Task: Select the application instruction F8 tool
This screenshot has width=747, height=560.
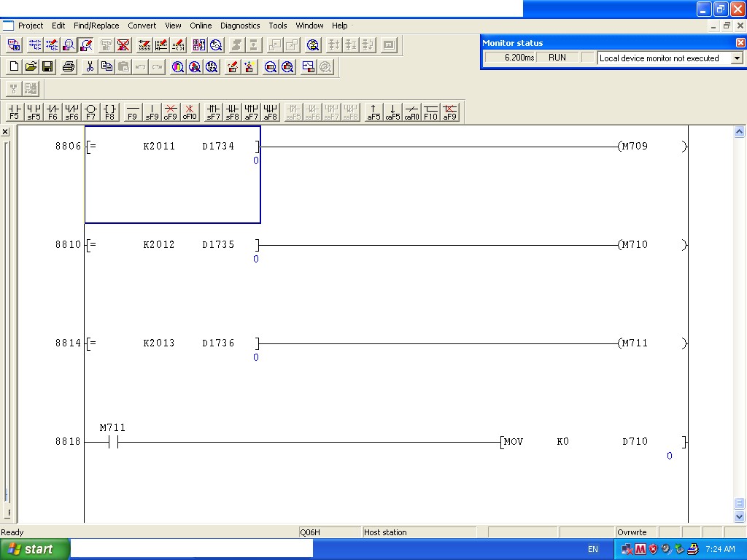Action: (x=109, y=112)
